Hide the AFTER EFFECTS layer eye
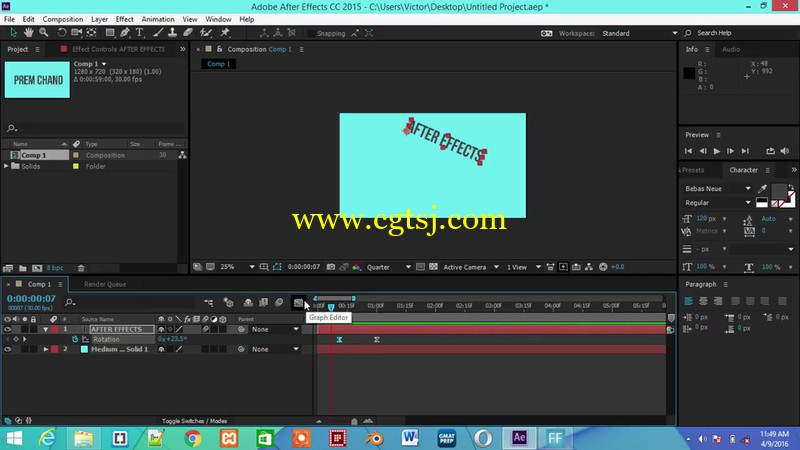 point(7,329)
